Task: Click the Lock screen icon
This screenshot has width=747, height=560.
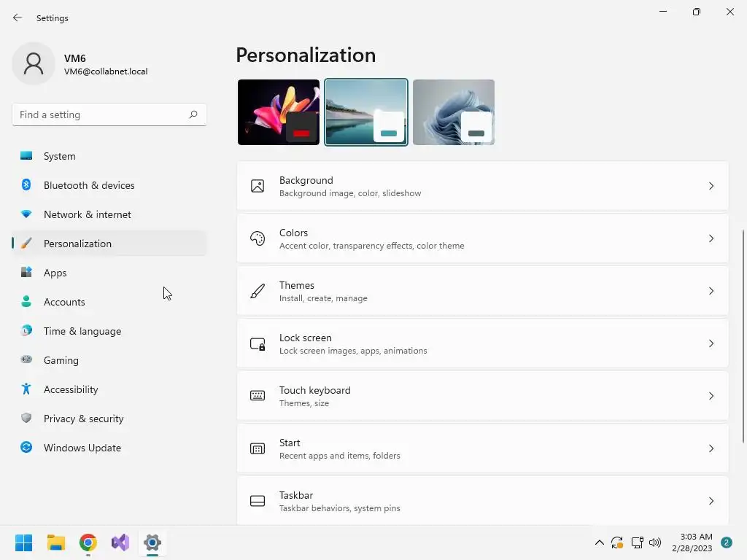Action: pyautogui.click(x=258, y=344)
